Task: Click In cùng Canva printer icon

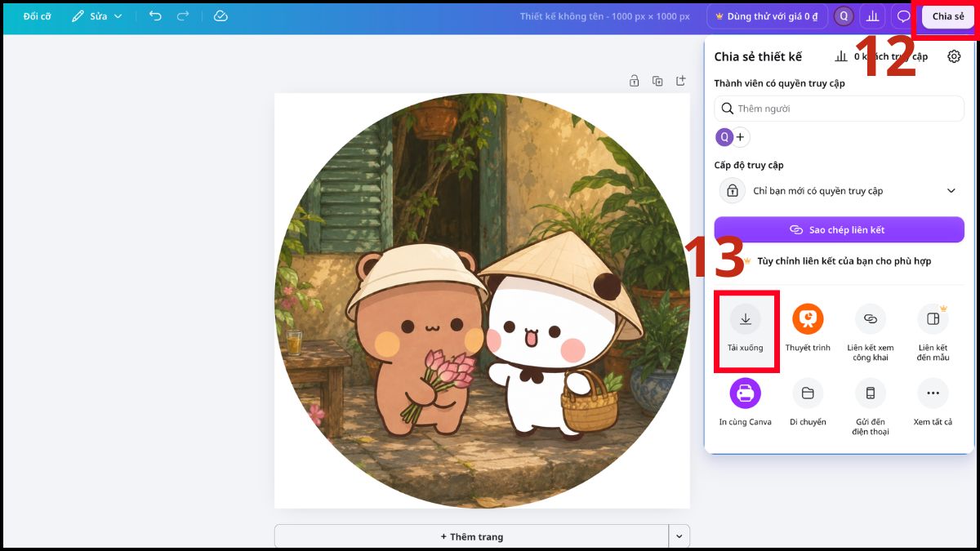Action: tap(746, 393)
